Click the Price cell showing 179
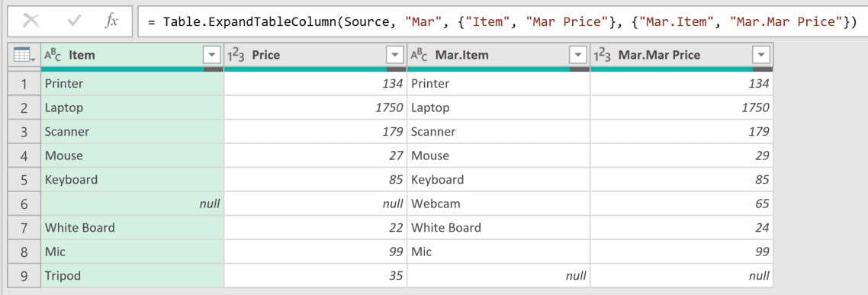Screen dimensions: 868x295 pyautogui.click(x=316, y=132)
